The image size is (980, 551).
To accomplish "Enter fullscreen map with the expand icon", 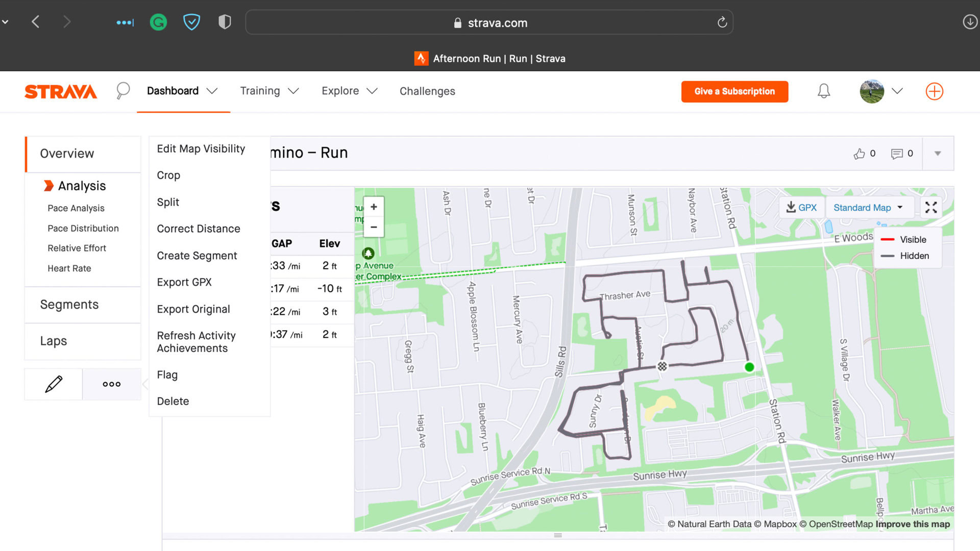I will coord(930,207).
